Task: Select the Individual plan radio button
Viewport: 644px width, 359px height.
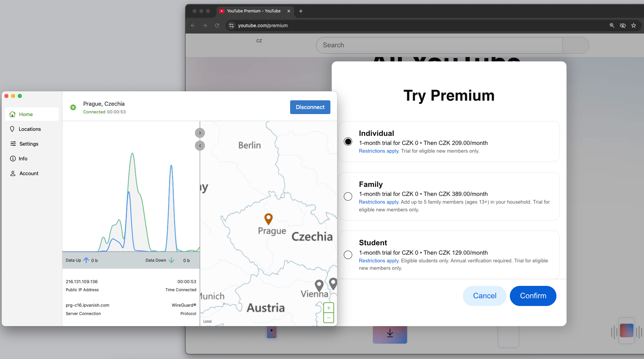Action: pyautogui.click(x=348, y=142)
